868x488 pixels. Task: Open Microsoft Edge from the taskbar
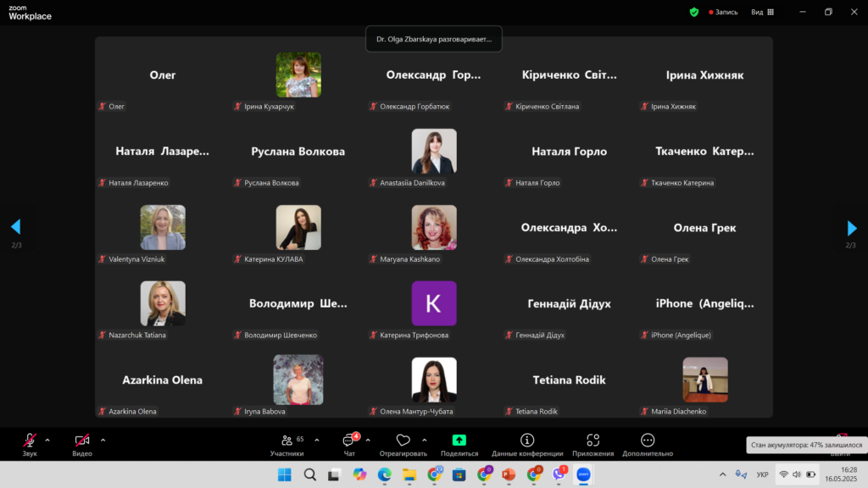click(x=384, y=474)
